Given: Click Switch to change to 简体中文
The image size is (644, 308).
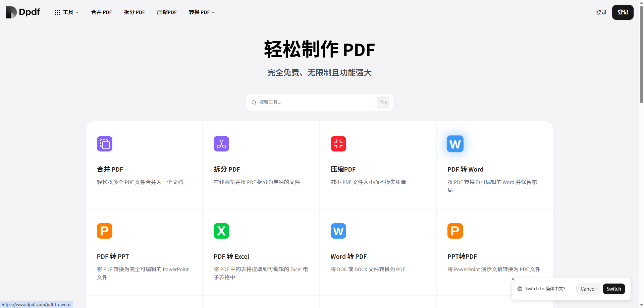Looking at the screenshot, I should point(614,289).
